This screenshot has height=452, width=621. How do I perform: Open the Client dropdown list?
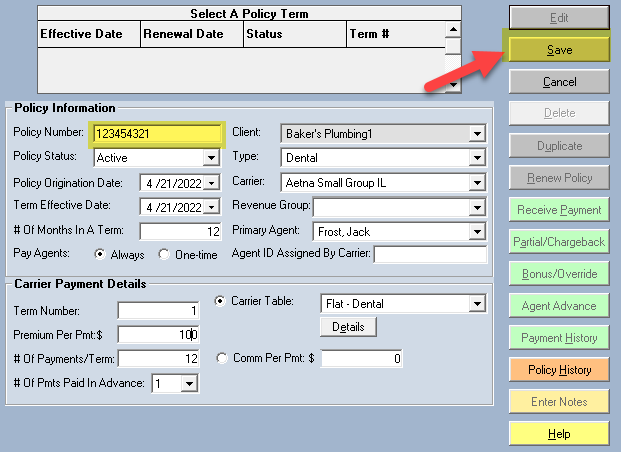(x=476, y=134)
